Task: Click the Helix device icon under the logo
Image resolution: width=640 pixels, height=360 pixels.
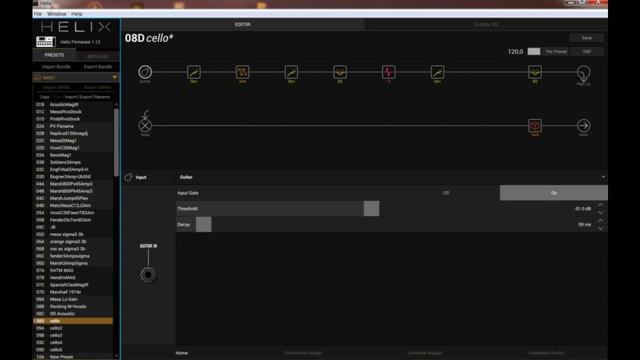Action: (x=45, y=42)
